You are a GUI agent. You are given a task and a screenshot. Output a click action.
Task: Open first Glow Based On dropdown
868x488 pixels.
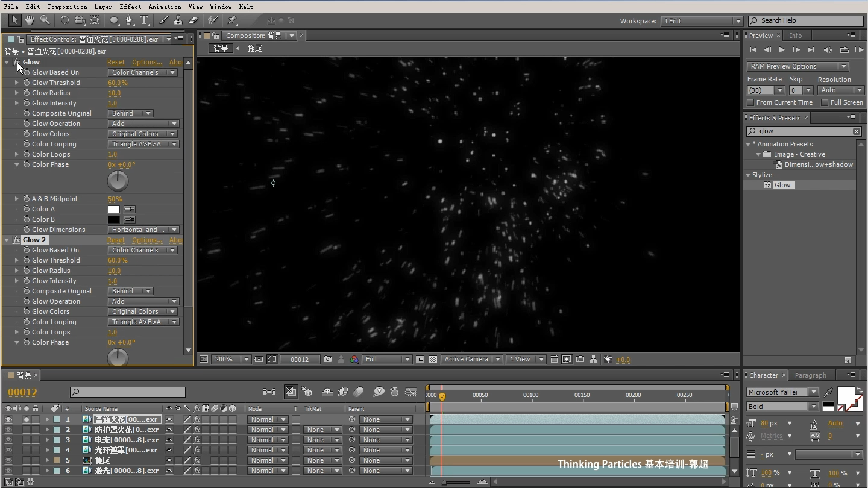(143, 72)
